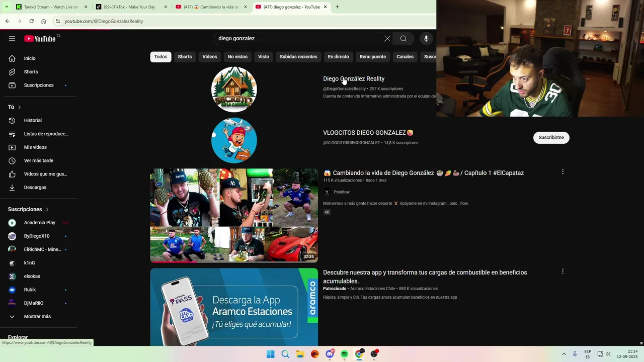Open Suscripciones in the sidebar
Viewport: 644px width, 362px height.
coord(39,85)
